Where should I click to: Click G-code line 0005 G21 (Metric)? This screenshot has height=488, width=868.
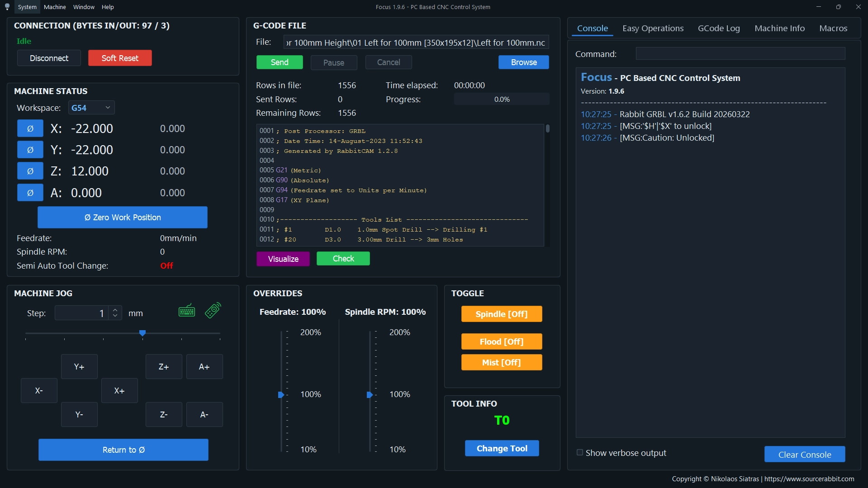point(290,170)
